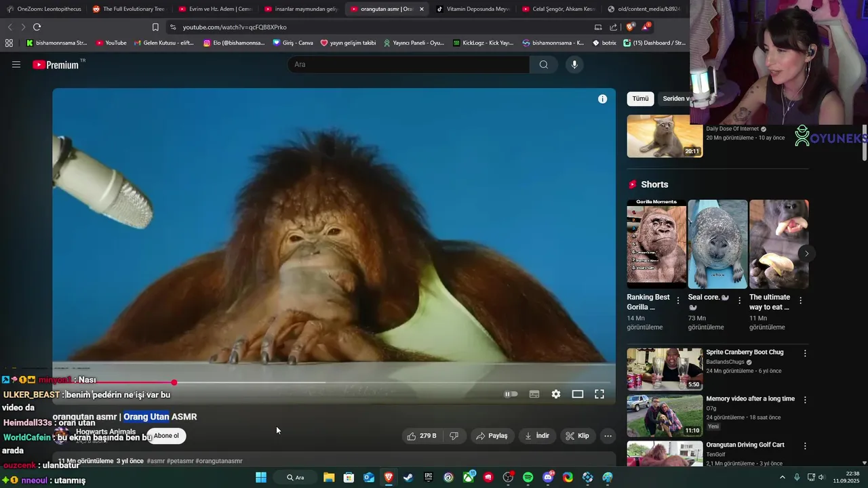Open video player settings gear
Image resolution: width=868 pixels, height=488 pixels.
point(556,394)
